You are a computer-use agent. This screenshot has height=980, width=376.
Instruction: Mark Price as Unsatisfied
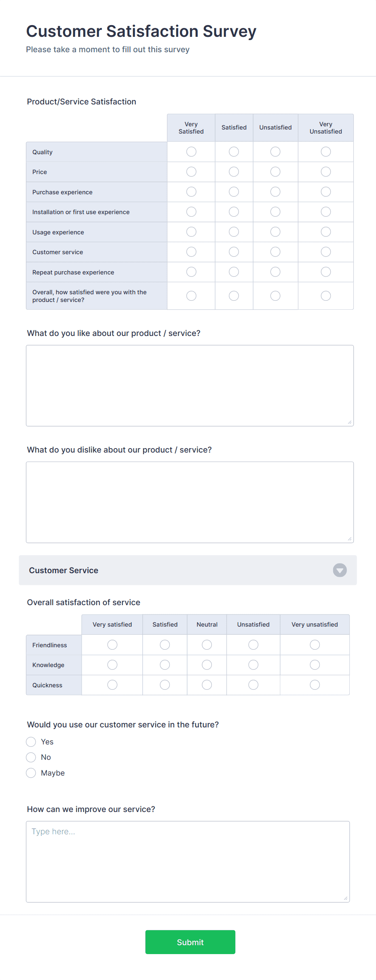click(275, 172)
